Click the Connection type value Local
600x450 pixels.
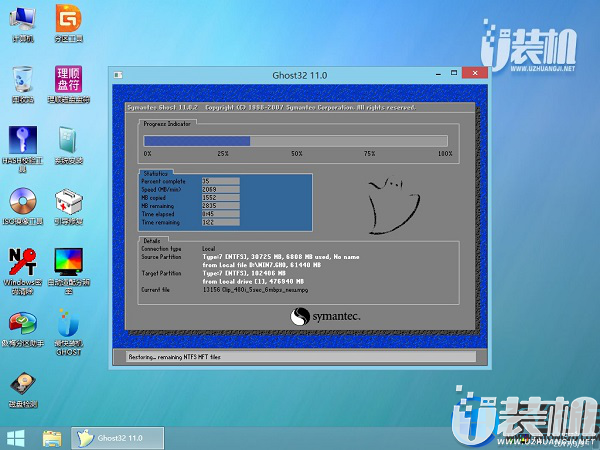pos(209,249)
